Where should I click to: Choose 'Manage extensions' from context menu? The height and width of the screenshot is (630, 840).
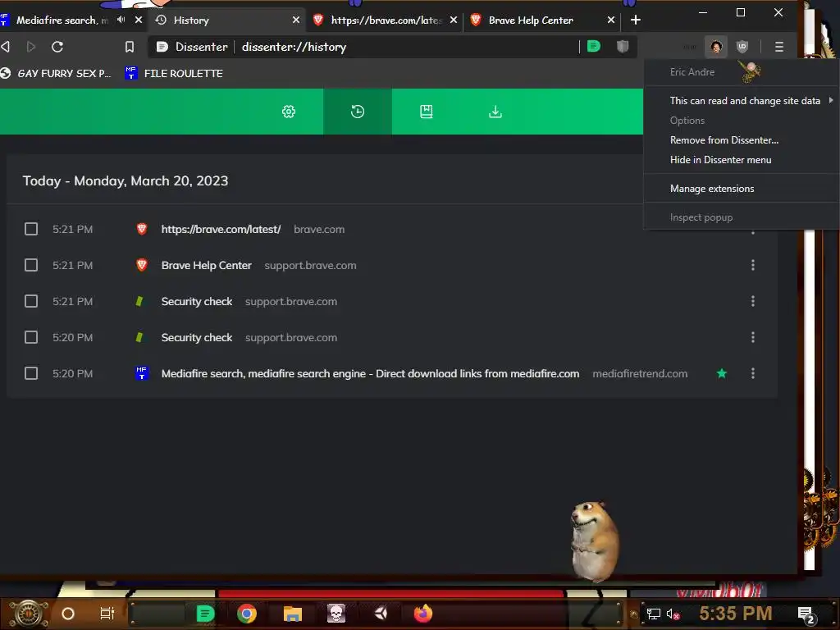click(x=742, y=189)
